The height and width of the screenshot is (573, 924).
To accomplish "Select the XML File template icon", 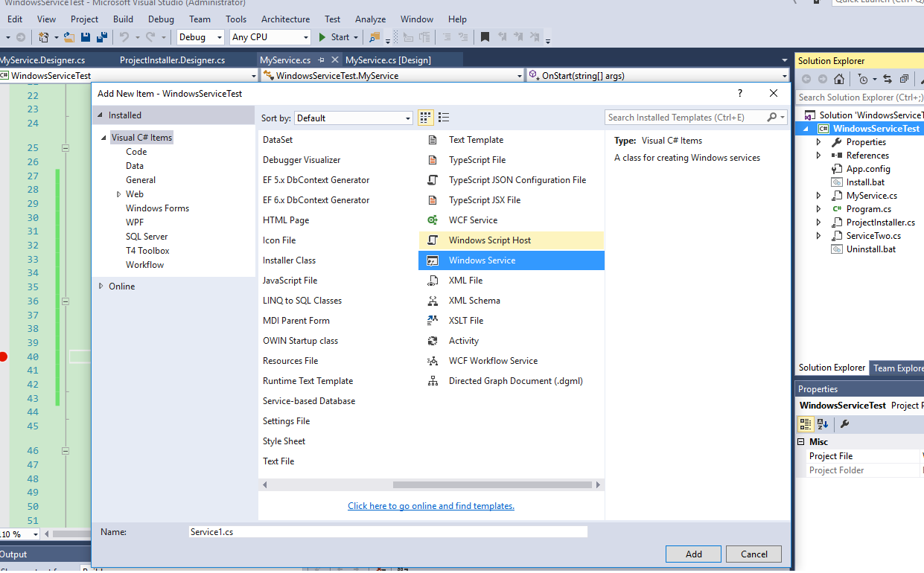I will click(433, 281).
